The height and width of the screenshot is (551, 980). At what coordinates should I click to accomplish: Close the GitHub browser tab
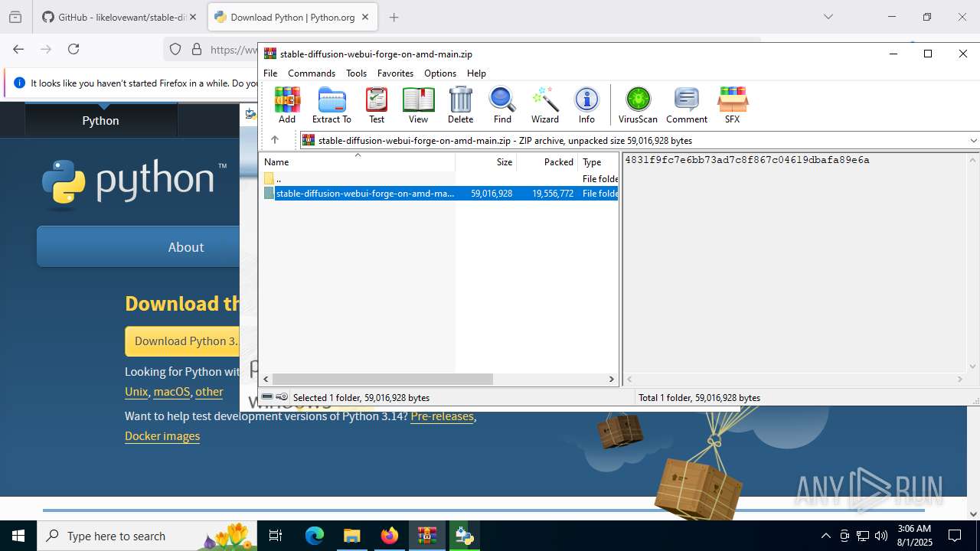(x=193, y=17)
